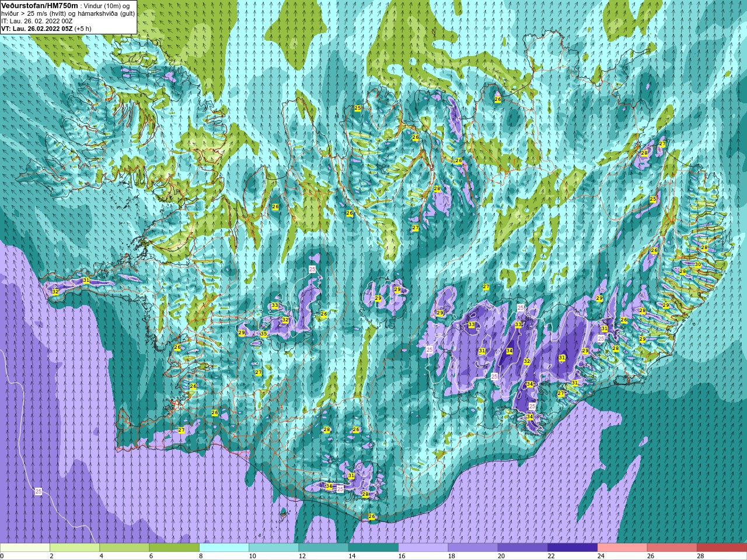The image size is (747, 560).
Task: Select the purple 18–20 m/s legend swatch
Action: pyautogui.click(x=473, y=548)
